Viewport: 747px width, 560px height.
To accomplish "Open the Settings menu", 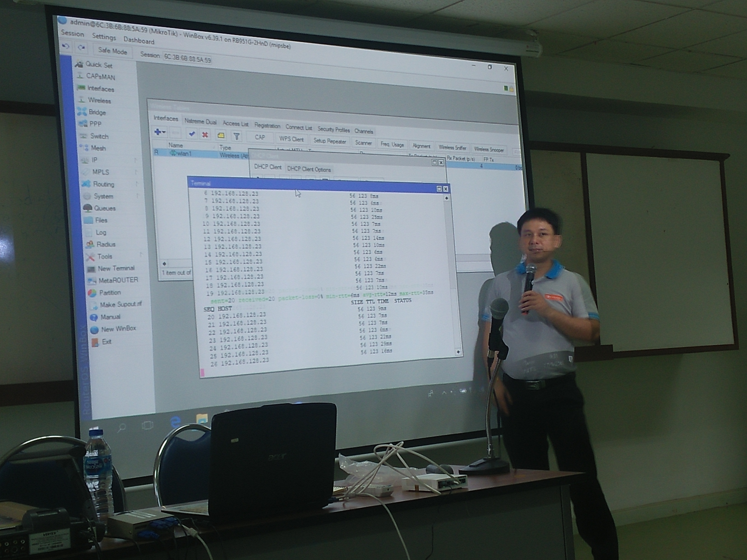I will pos(104,37).
